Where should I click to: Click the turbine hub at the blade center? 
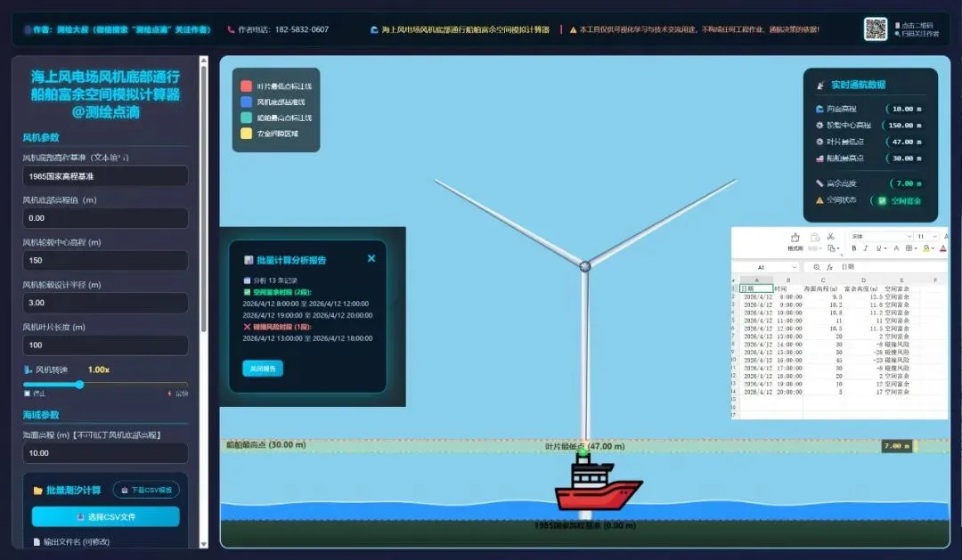point(584,265)
